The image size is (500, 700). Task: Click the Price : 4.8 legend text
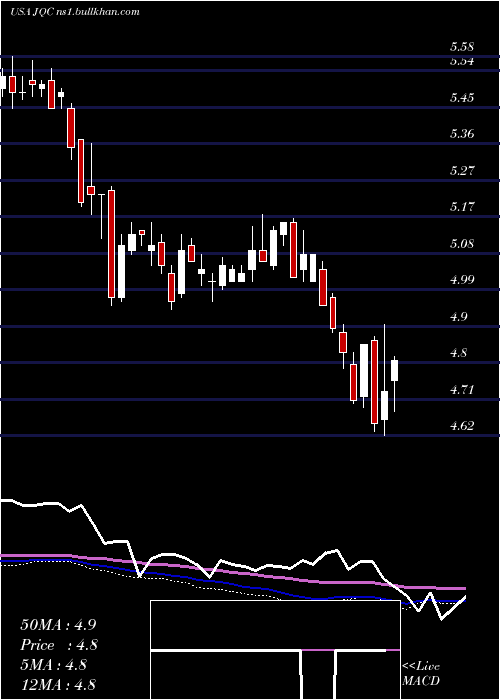[x=58, y=645]
